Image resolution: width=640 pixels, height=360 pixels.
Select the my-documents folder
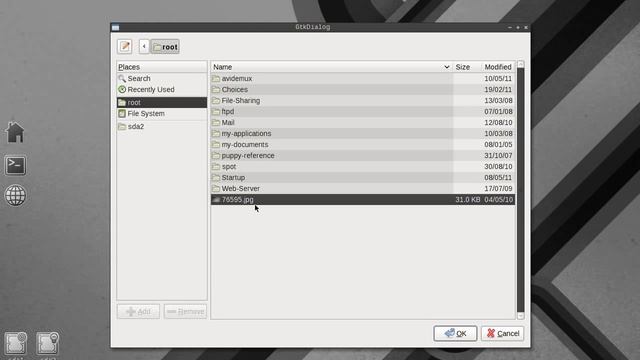[362, 144]
